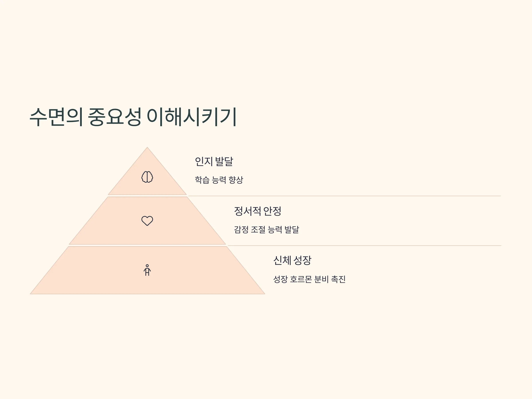
Task: Click the word '이해시키기' in the title
Action: pos(192,117)
